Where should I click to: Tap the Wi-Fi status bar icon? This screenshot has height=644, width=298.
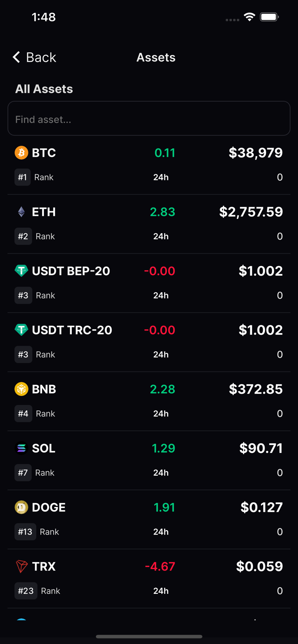tap(250, 18)
